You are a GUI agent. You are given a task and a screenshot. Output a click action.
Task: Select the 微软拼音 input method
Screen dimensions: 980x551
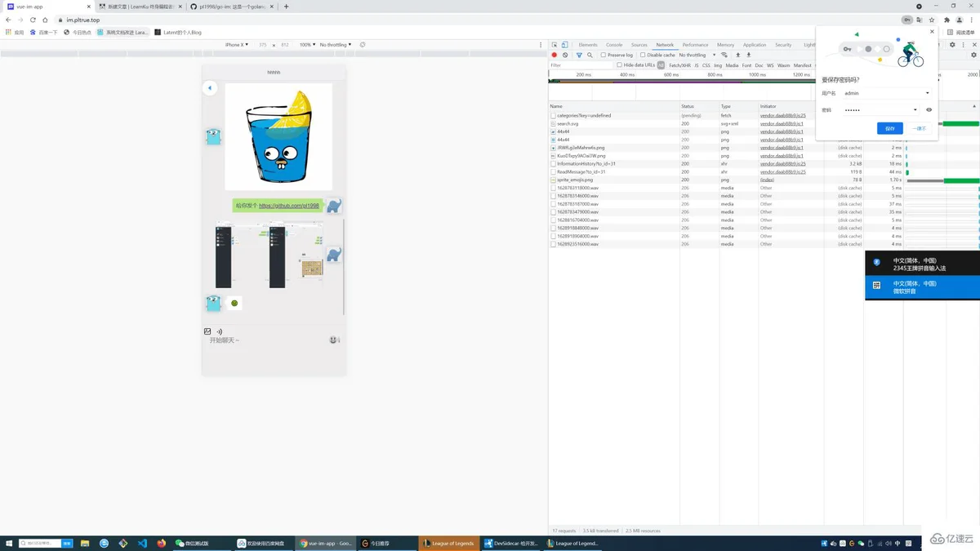(x=923, y=287)
